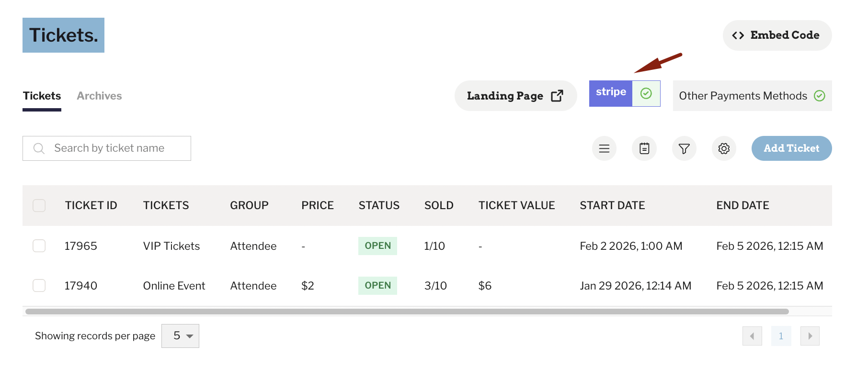Click the Online Event name cell

pyautogui.click(x=174, y=286)
